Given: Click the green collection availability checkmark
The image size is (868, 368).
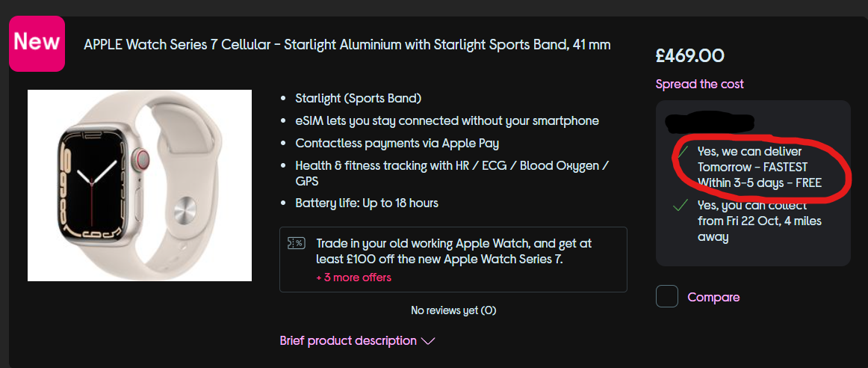Looking at the screenshot, I should (681, 205).
